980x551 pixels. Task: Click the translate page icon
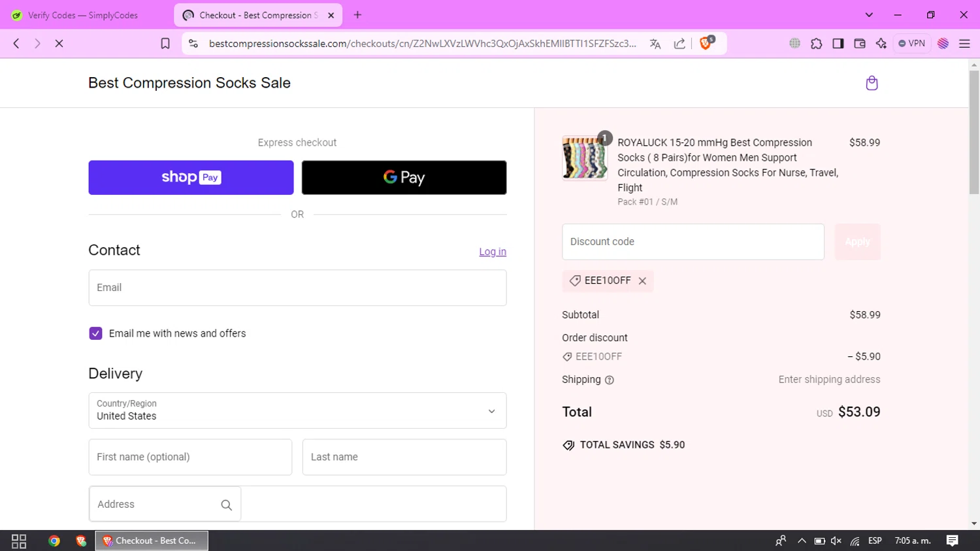pyautogui.click(x=655, y=43)
